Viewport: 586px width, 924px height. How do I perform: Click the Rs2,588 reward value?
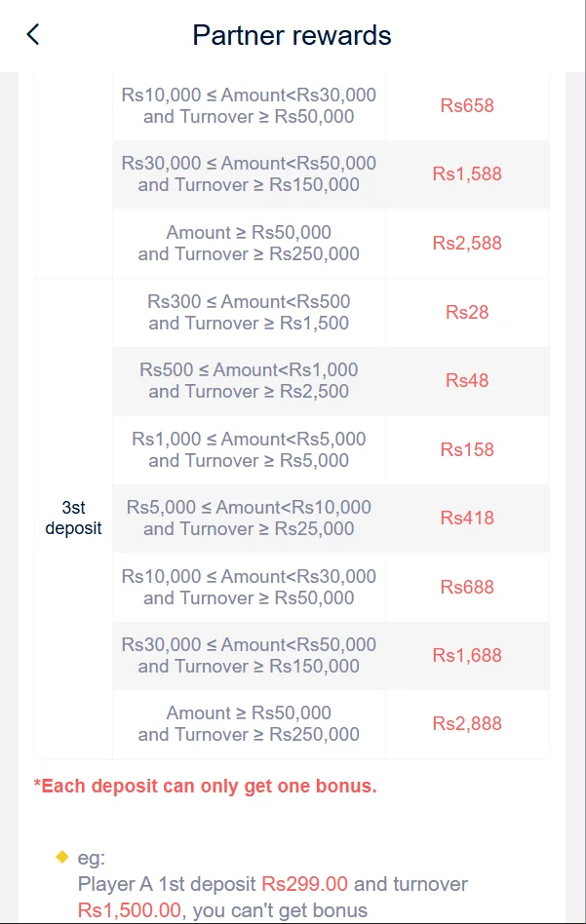click(467, 243)
